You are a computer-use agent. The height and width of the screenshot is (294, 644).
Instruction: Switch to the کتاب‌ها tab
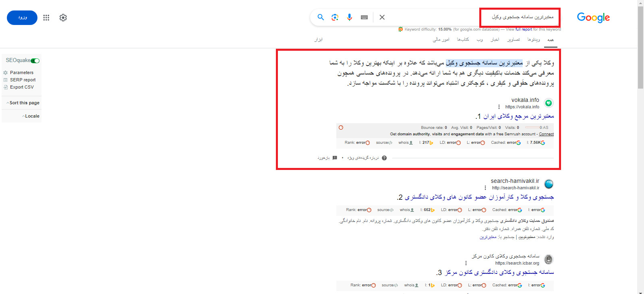point(463,39)
